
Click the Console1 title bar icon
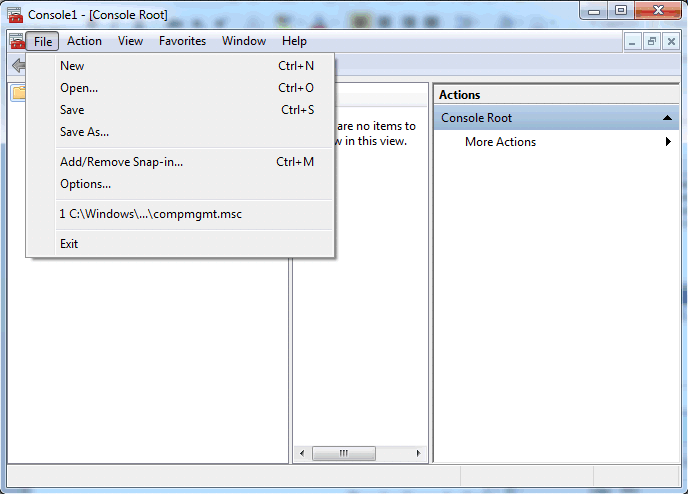(x=15, y=14)
